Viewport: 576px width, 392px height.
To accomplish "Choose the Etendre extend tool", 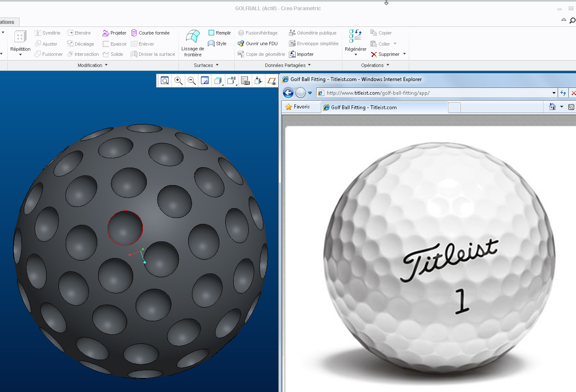I will [x=79, y=33].
